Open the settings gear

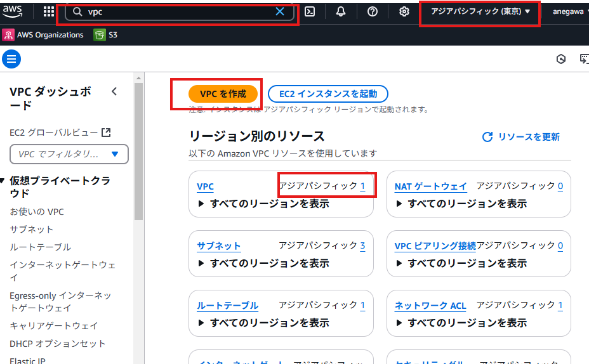[404, 11]
